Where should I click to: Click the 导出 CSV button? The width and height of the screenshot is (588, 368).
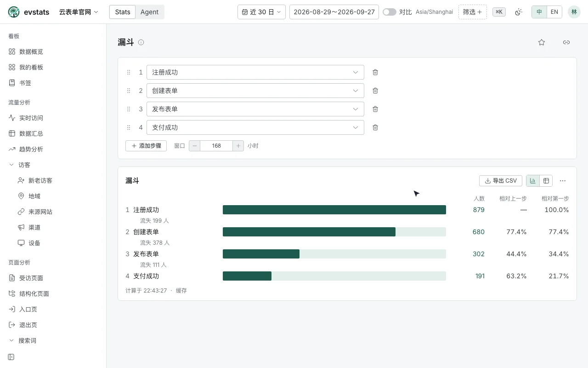tap(501, 181)
